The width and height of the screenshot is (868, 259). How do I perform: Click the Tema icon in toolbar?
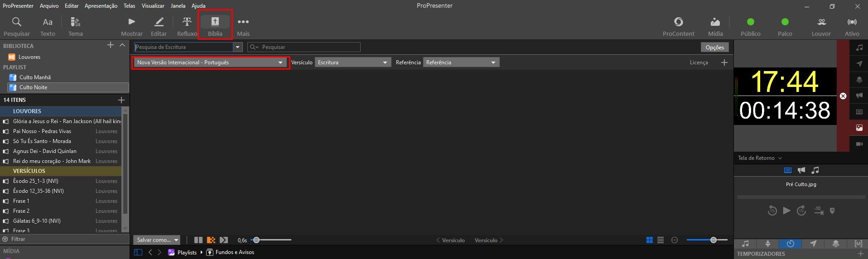(x=76, y=26)
